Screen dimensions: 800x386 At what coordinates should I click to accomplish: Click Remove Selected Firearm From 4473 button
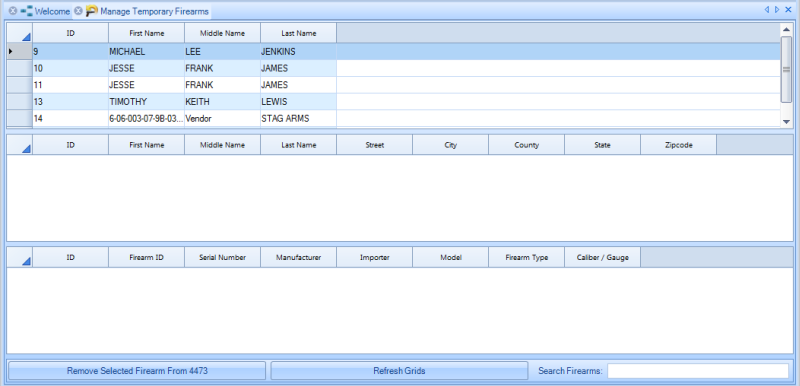[137, 371]
